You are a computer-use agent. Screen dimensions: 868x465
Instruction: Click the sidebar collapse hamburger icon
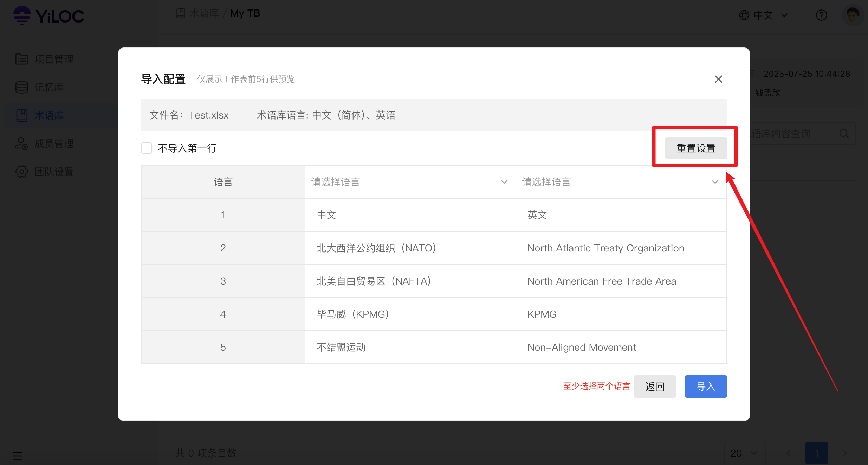point(18,456)
